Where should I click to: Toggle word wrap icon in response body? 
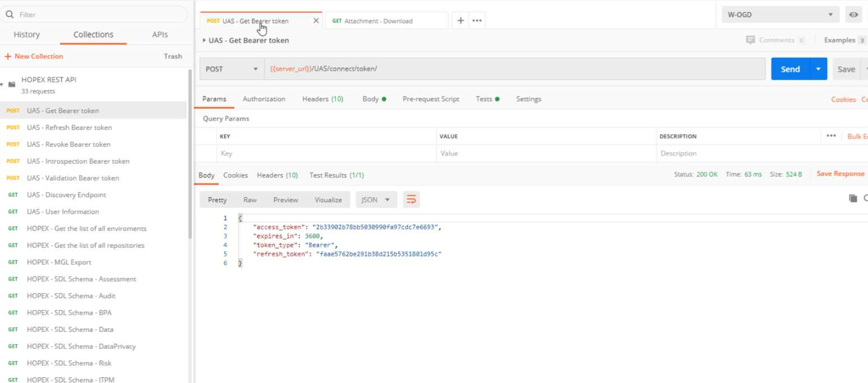411,200
